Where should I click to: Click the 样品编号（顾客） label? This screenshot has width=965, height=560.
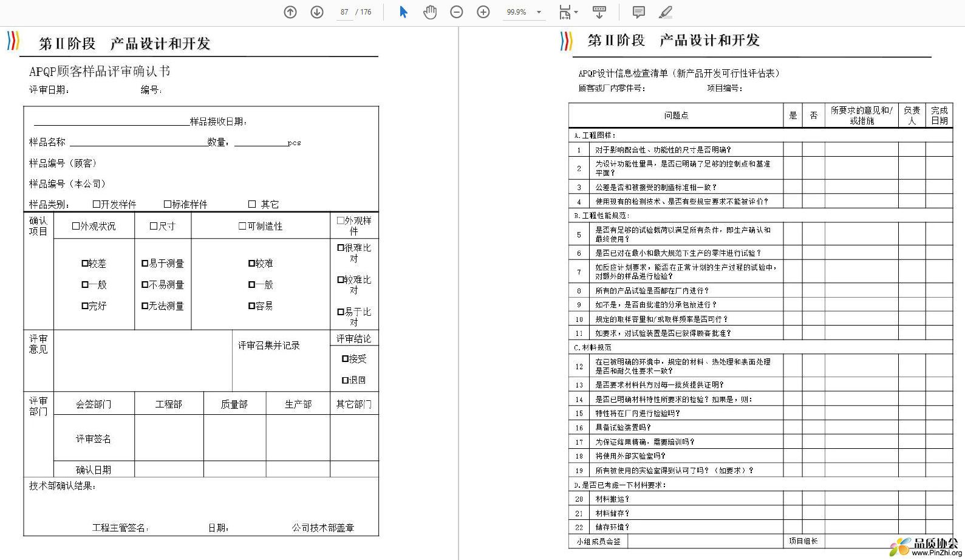[63, 163]
